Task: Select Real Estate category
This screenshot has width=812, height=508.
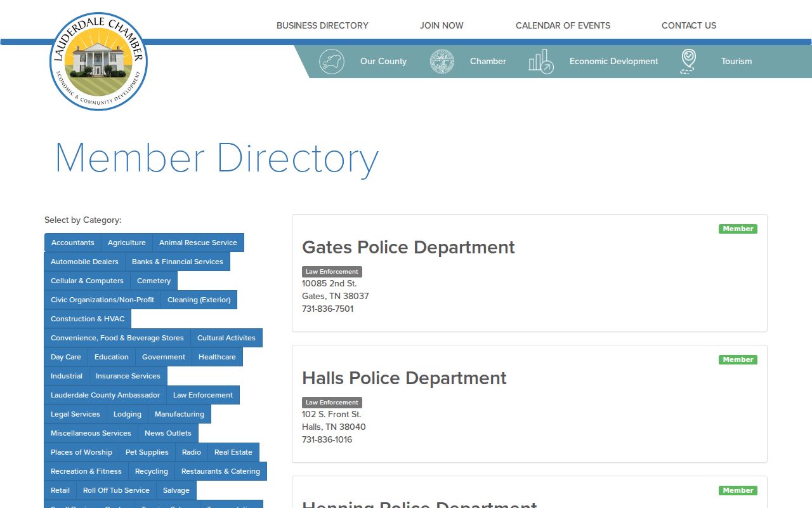Action: pos(233,452)
